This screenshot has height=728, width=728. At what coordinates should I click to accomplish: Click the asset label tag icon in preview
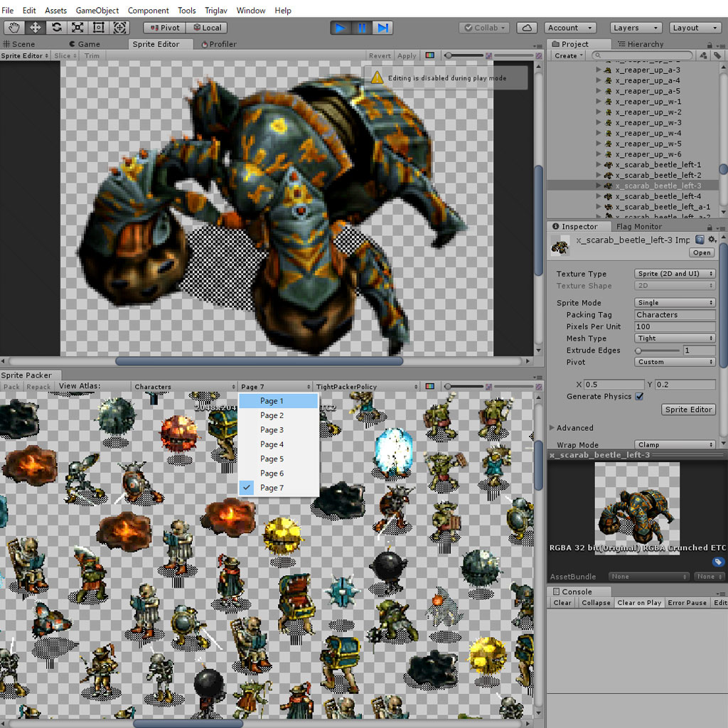(x=718, y=562)
